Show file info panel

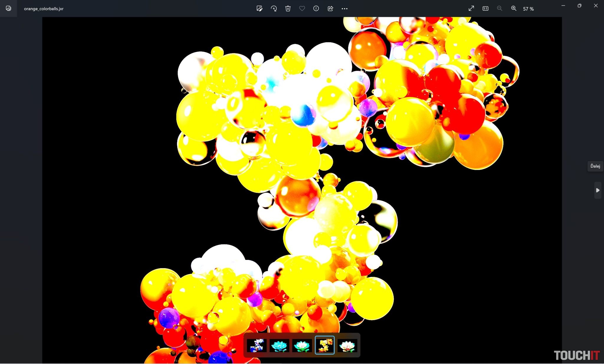[x=316, y=9]
